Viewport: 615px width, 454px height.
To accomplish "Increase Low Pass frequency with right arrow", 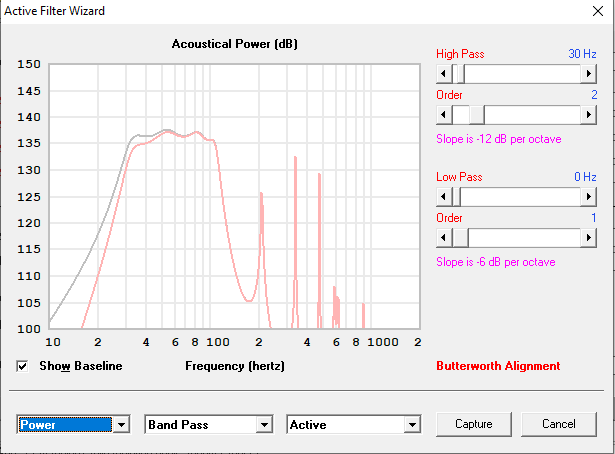I will point(588,196).
